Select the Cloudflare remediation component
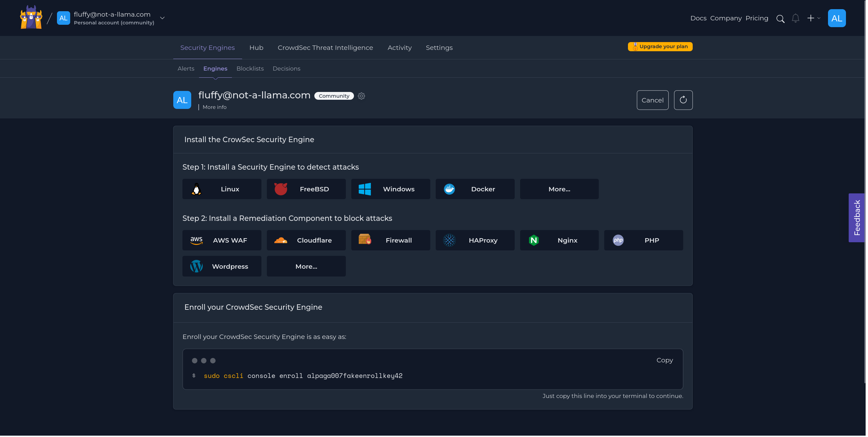This screenshot has width=868, height=437. [306, 240]
